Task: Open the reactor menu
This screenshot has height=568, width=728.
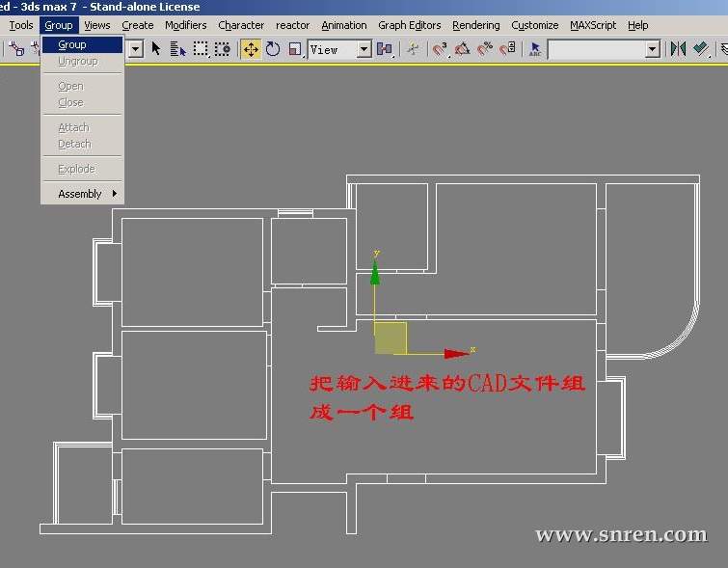Action: point(292,25)
